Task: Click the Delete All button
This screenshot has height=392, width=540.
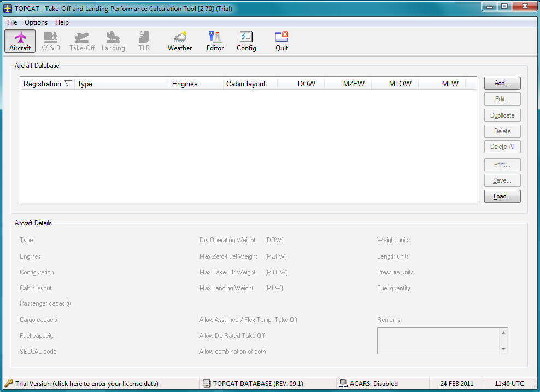Action: [x=502, y=147]
